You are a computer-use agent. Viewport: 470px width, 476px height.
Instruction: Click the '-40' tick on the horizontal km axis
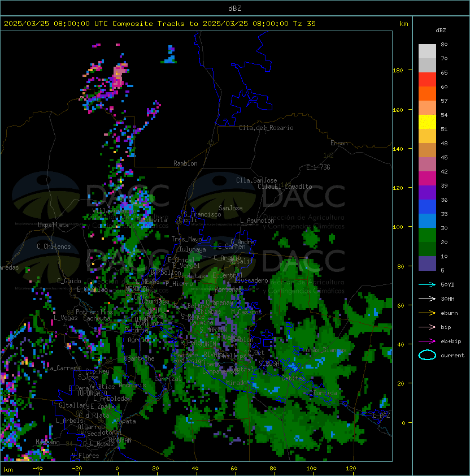coord(37,469)
